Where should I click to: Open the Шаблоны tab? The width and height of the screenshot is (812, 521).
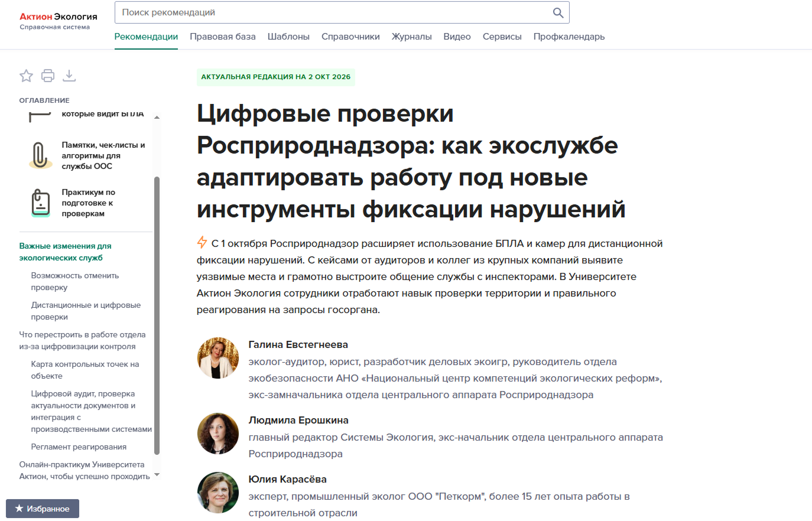pos(288,37)
